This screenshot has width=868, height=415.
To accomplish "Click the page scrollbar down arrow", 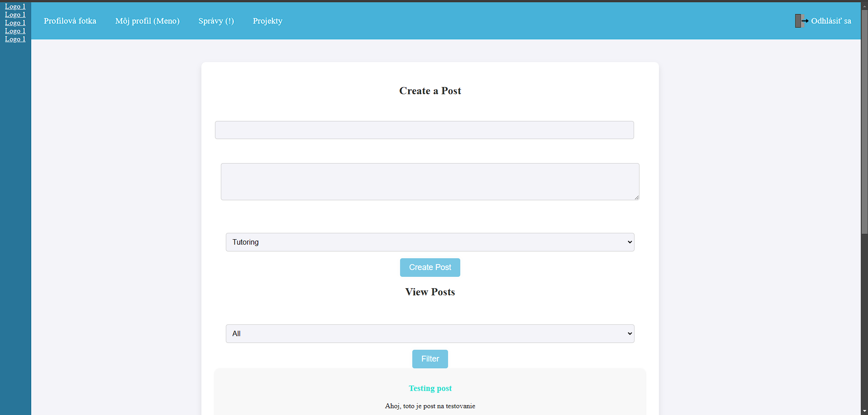I will click(864, 411).
